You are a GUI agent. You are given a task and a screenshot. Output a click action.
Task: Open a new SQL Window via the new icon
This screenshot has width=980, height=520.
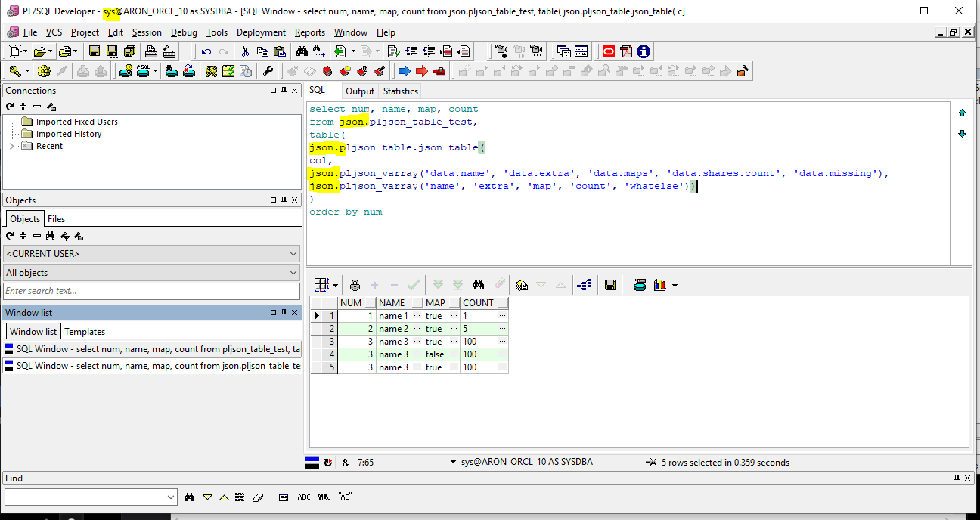15,51
